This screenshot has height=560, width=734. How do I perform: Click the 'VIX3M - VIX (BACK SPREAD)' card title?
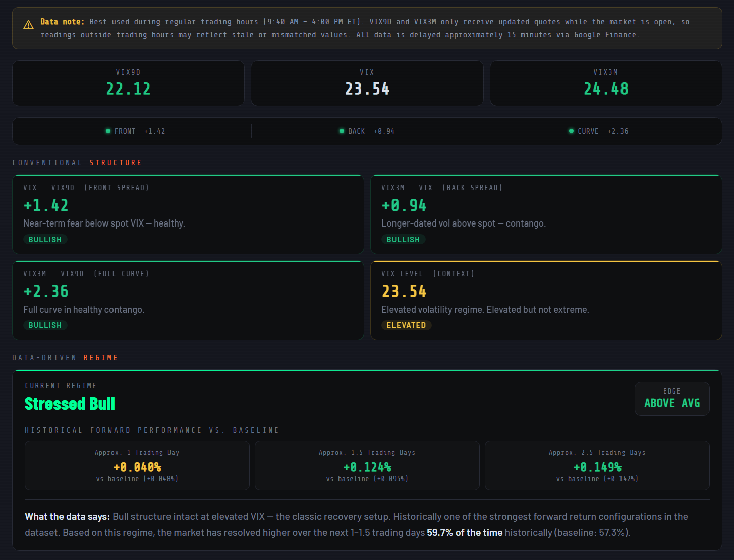(x=442, y=188)
